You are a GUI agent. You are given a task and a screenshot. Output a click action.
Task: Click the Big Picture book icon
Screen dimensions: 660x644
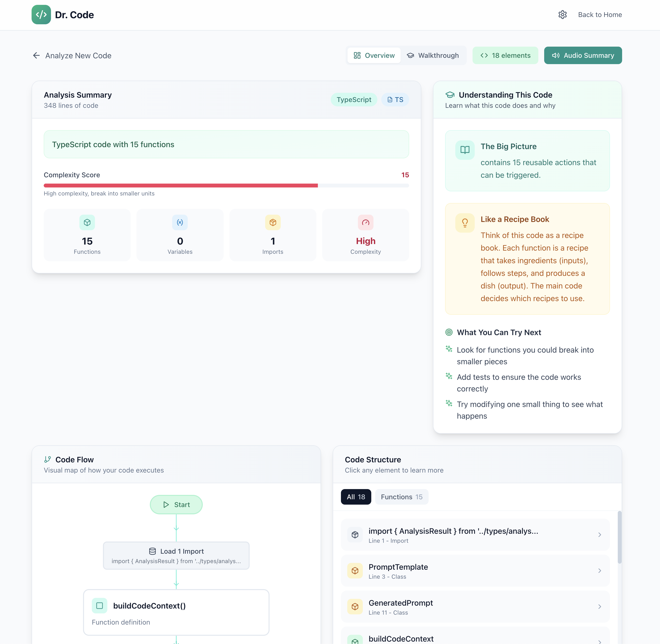click(x=465, y=150)
